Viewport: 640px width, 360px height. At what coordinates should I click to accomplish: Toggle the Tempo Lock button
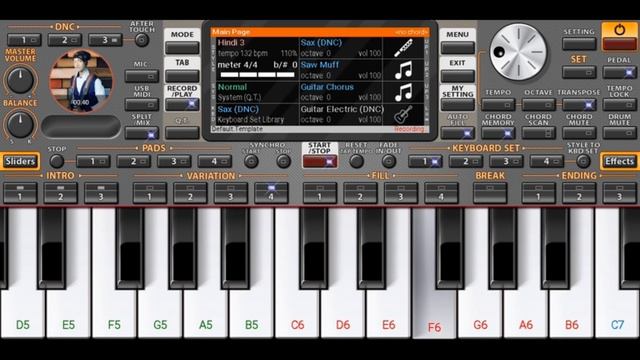[x=620, y=105]
